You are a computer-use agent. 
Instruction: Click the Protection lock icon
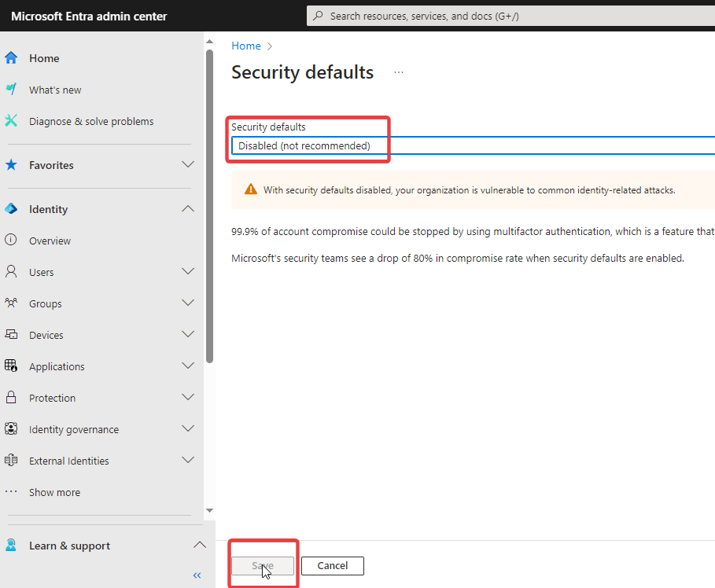click(11, 398)
